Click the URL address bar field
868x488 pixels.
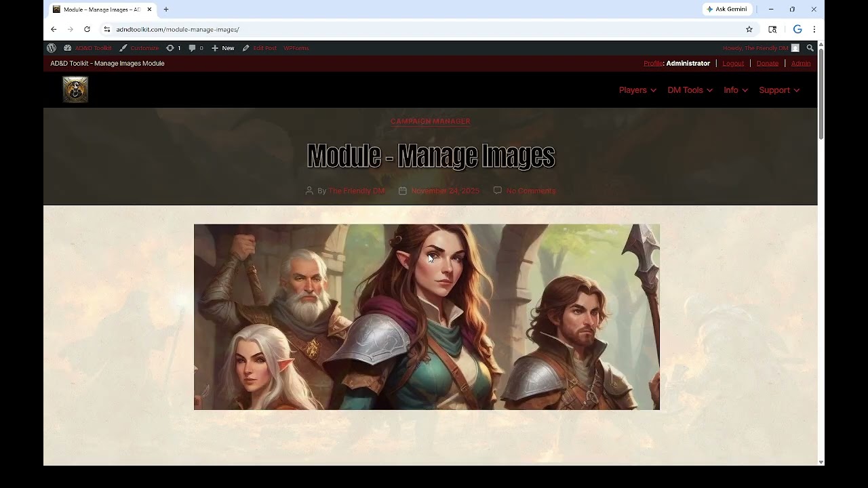click(x=427, y=29)
